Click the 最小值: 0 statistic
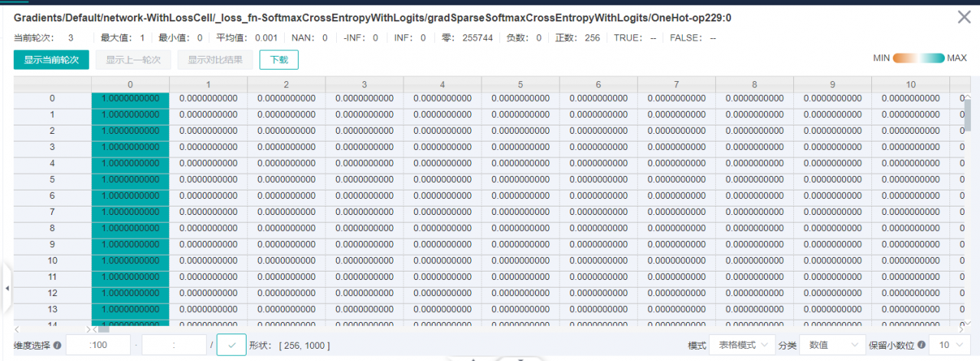This screenshot has height=361, width=980. 181,37
